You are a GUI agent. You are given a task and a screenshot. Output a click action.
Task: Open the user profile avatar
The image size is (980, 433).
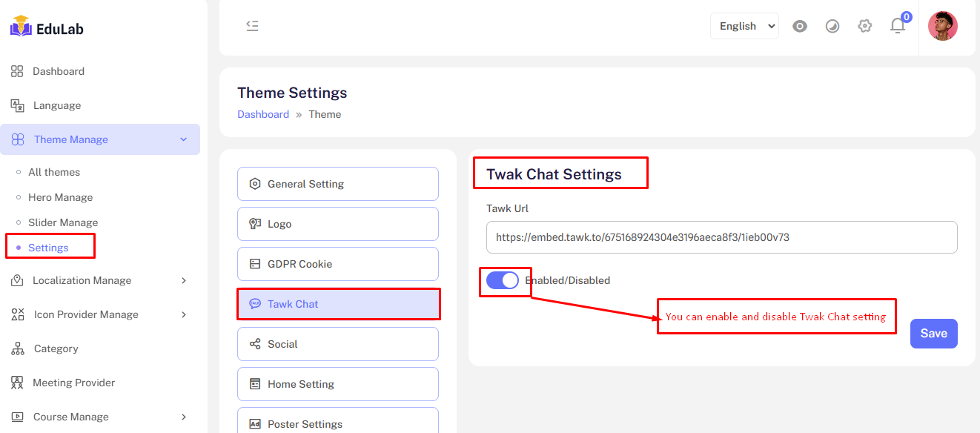tap(942, 26)
